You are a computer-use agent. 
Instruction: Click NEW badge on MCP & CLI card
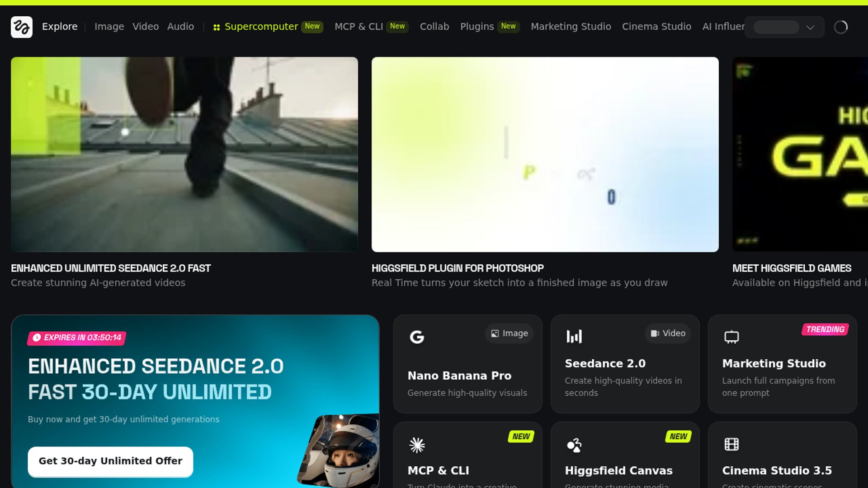tap(521, 436)
